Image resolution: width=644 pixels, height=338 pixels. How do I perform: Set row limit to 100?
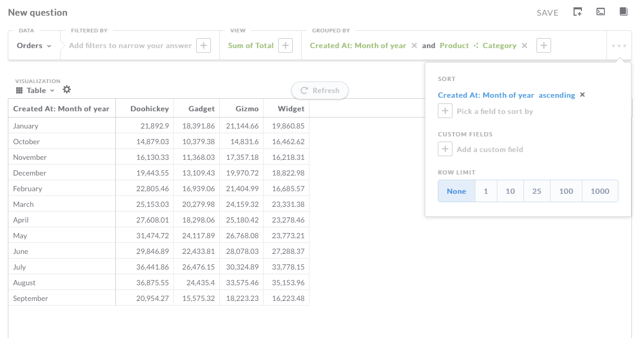tap(566, 191)
